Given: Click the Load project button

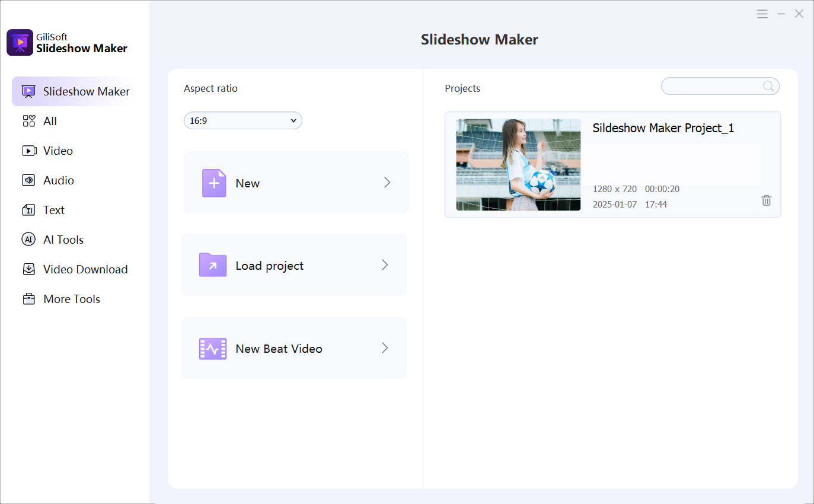Looking at the screenshot, I should pyautogui.click(x=294, y=265).
